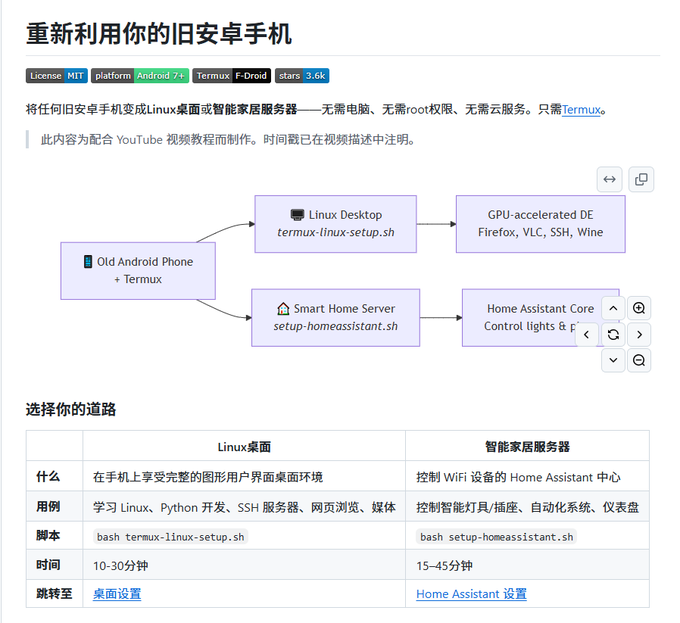Viewport: 680px width, 623px height.
Task: Open the Home Assistant 设置 link
Action: [x=471, y=594]
